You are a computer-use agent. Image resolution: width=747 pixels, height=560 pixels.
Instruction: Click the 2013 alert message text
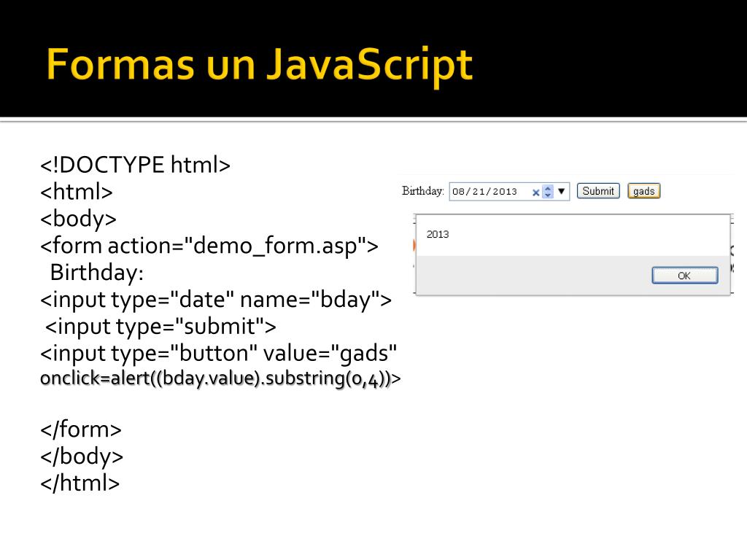pos(438,234)
